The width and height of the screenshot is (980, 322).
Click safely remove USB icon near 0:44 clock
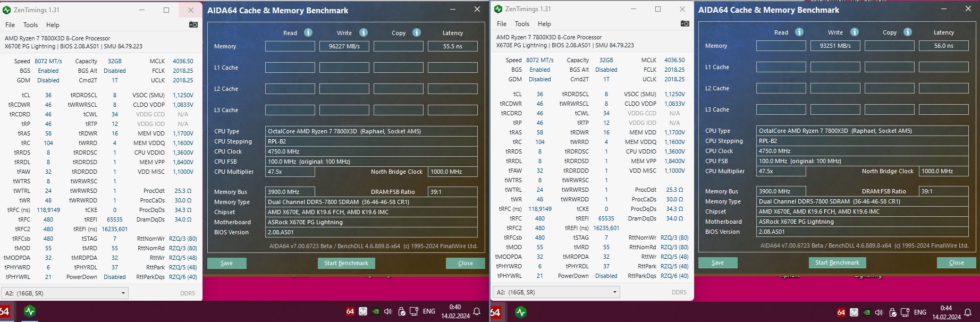click(893, 312)
